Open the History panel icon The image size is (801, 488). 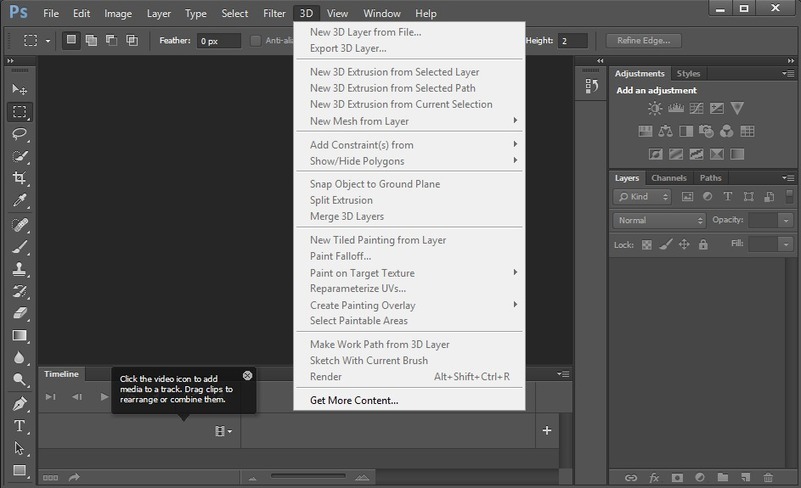pos(592,86)
